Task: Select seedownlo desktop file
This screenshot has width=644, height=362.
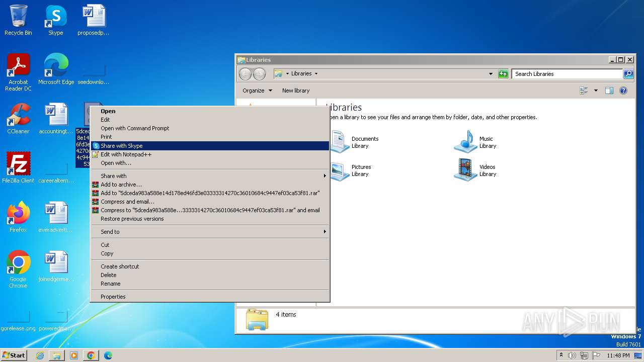Action: coord(94,74)
